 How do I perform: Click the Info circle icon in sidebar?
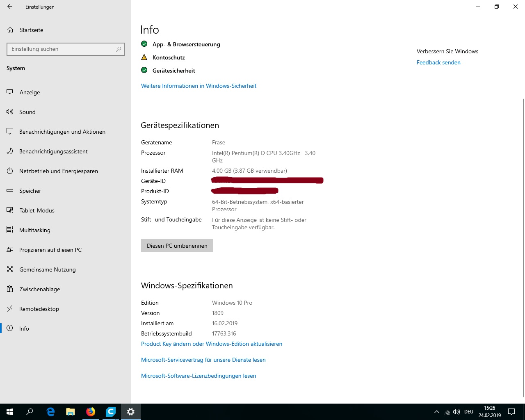(10, 329)
